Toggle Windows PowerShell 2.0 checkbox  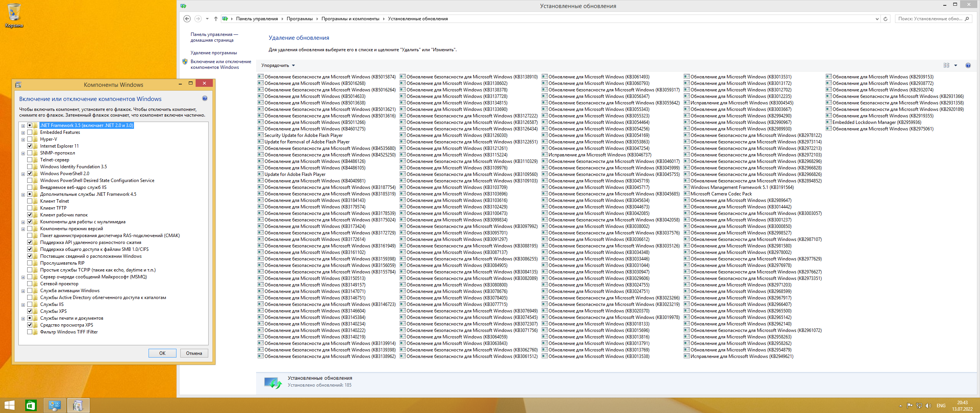point(29,174)
